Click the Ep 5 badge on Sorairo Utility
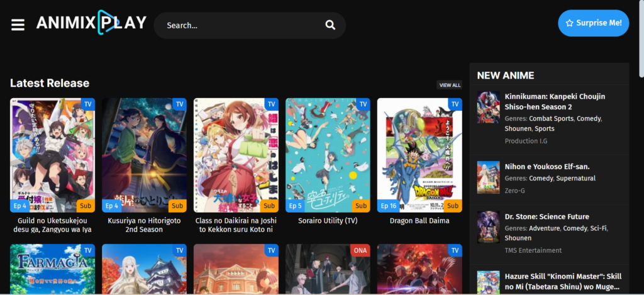 [x=296, y=206]
